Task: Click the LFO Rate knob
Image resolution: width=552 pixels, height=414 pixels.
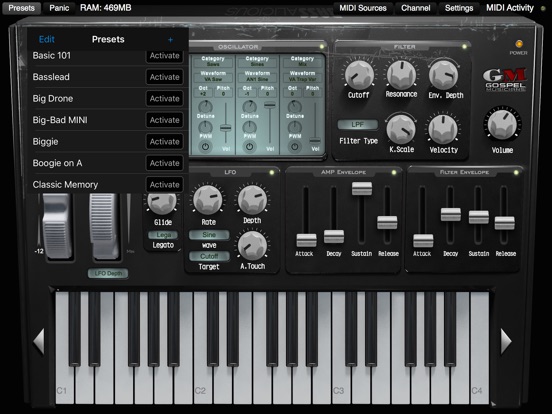Action: pyautogui.click(x=208, y=200)
